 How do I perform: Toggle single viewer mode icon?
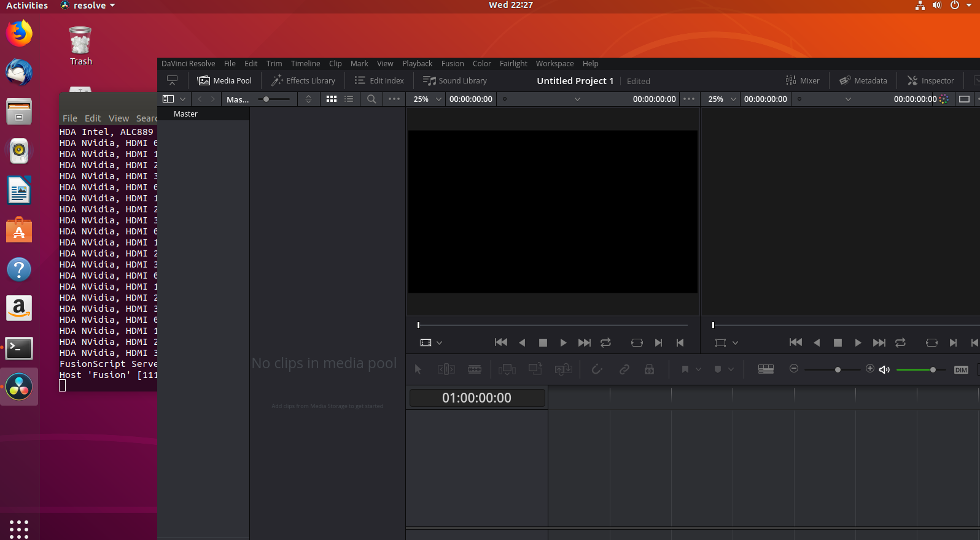(x=965, y=99)
